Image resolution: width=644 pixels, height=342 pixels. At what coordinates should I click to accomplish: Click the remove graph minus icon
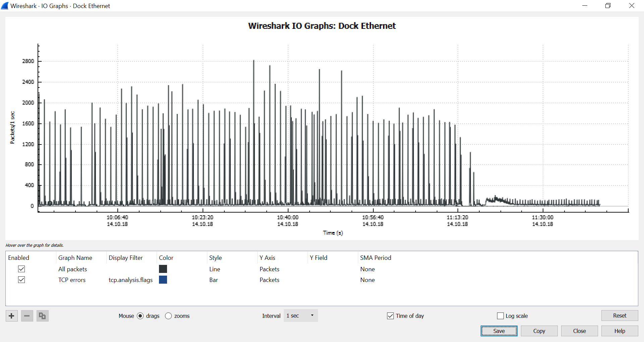27,316
